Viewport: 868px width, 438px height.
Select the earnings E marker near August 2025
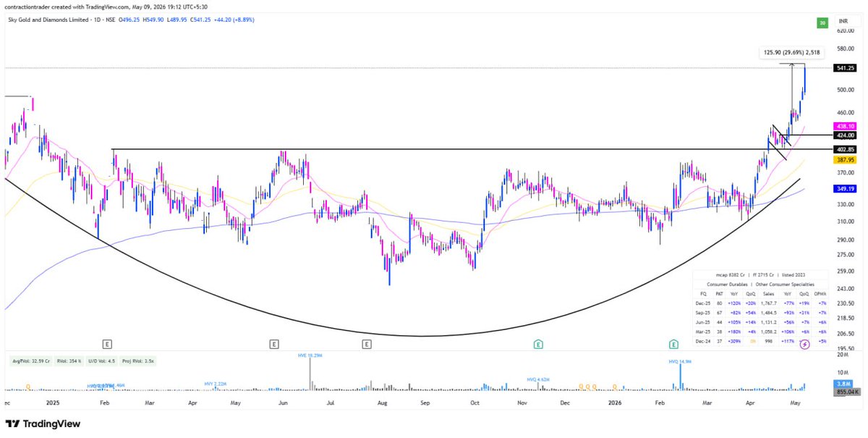(367, 344)
